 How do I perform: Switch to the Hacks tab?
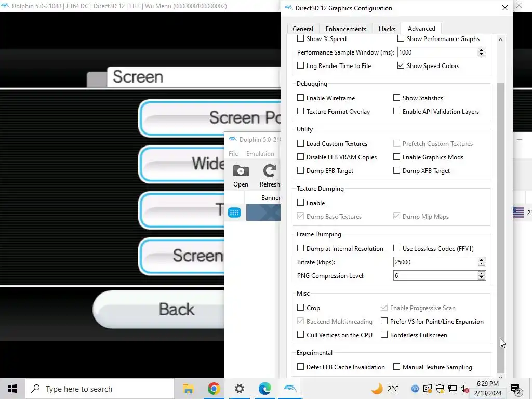(387, 29)
